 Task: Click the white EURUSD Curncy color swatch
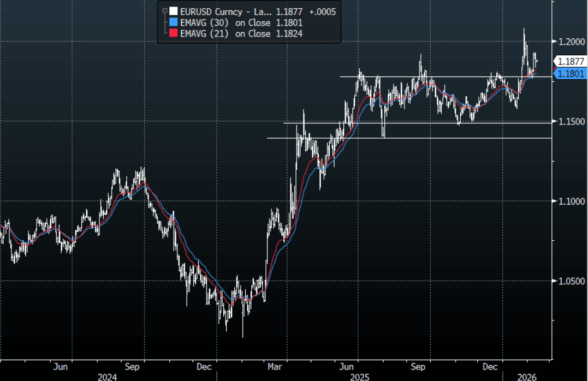(x=174, y=11)
